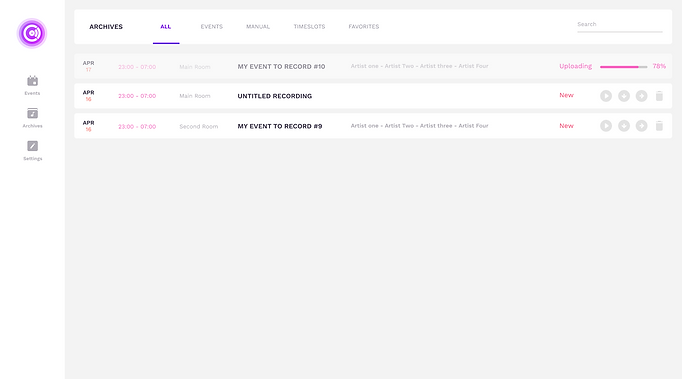Select My Event To Record #10 title

[281, 67]
